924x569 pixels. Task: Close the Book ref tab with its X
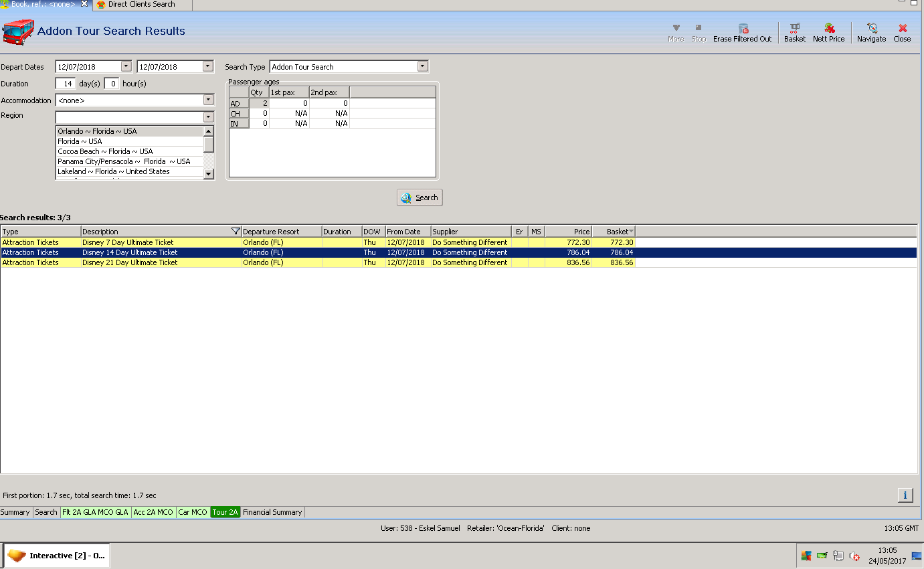coord(84,4)
